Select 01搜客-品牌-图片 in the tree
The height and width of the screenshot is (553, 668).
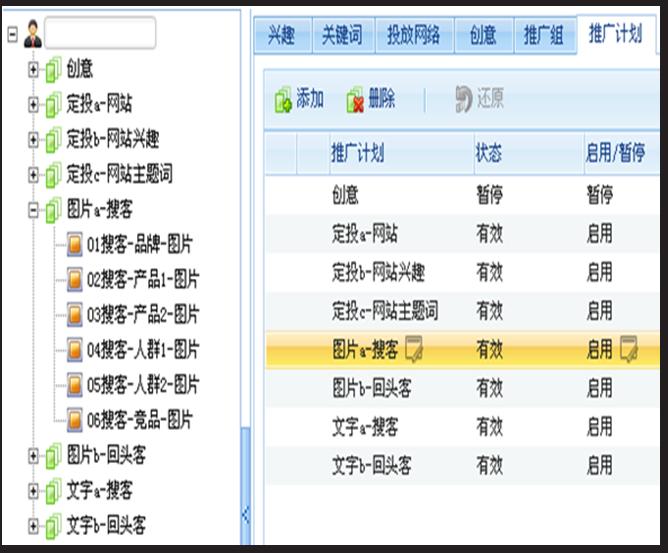140,245
